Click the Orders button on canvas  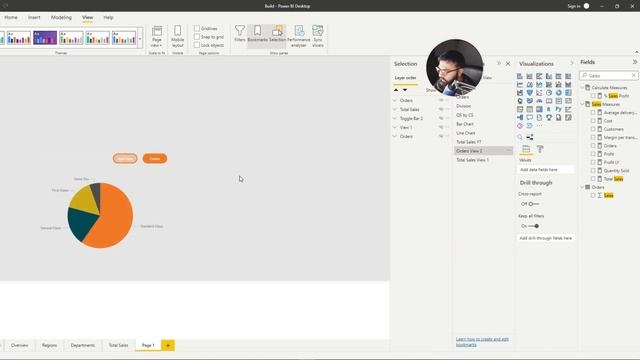155,158
